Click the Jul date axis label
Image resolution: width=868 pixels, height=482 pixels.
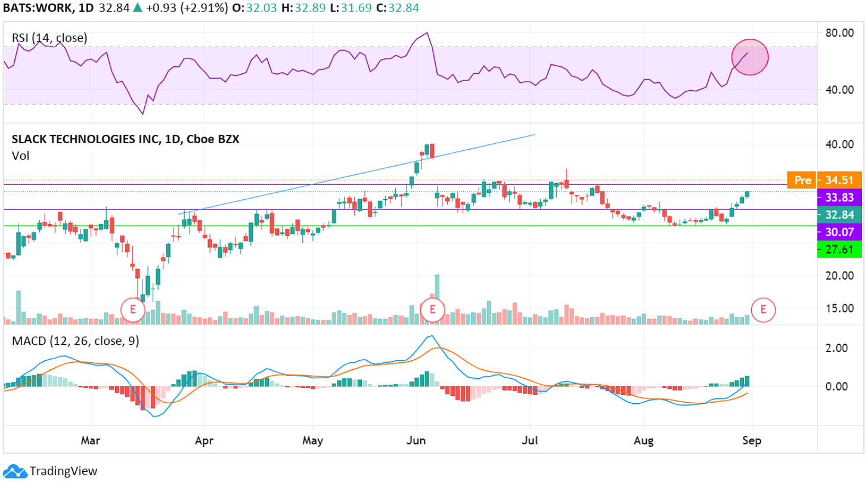[529, 441]
